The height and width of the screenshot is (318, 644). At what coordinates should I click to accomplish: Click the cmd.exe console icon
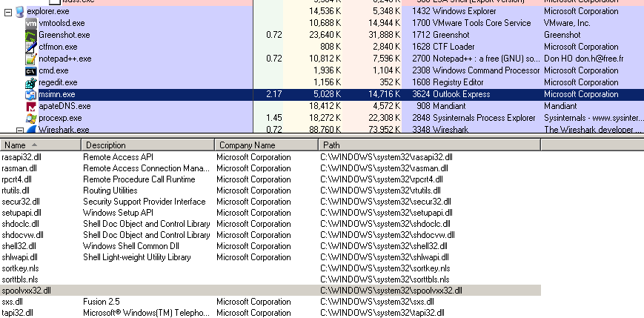[x=31, y=70]
